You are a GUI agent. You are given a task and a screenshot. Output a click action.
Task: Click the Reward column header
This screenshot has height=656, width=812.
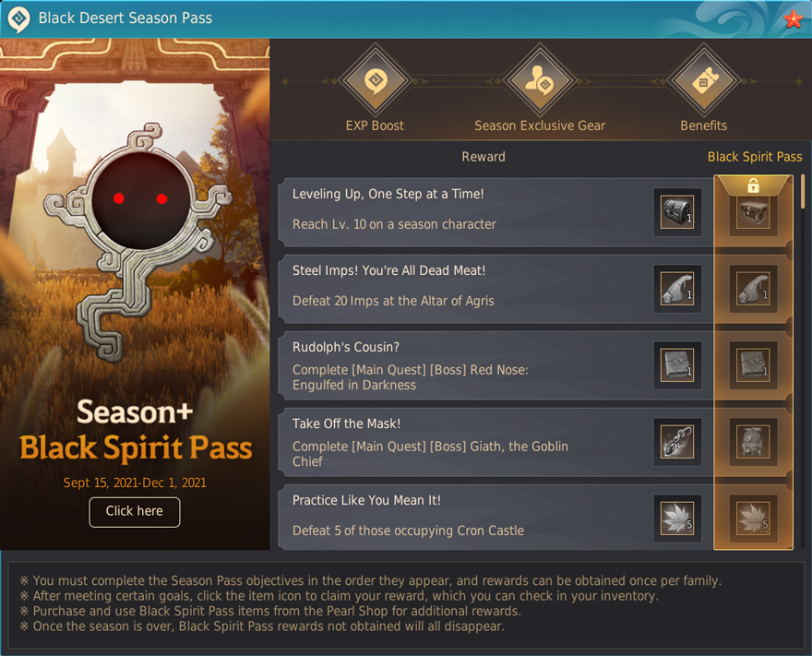pyautogui.click(x=484, y=157)
